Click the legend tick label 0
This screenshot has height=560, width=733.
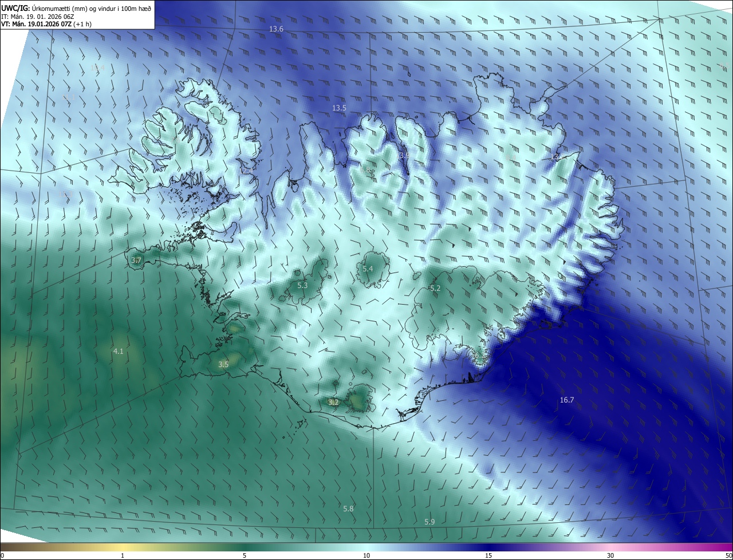[x=2, y=556]
